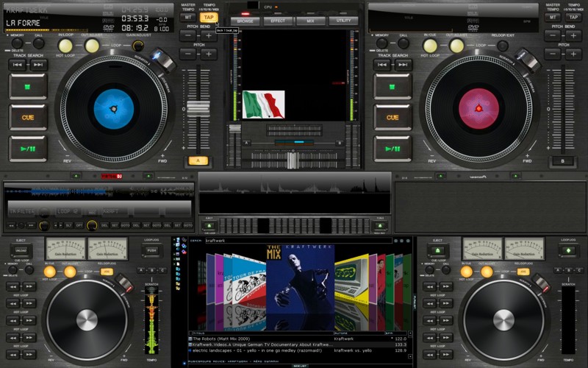The width and height of the screenshot is (588, 368).
Task: Open the Utility tab
Action: (343, 21)
